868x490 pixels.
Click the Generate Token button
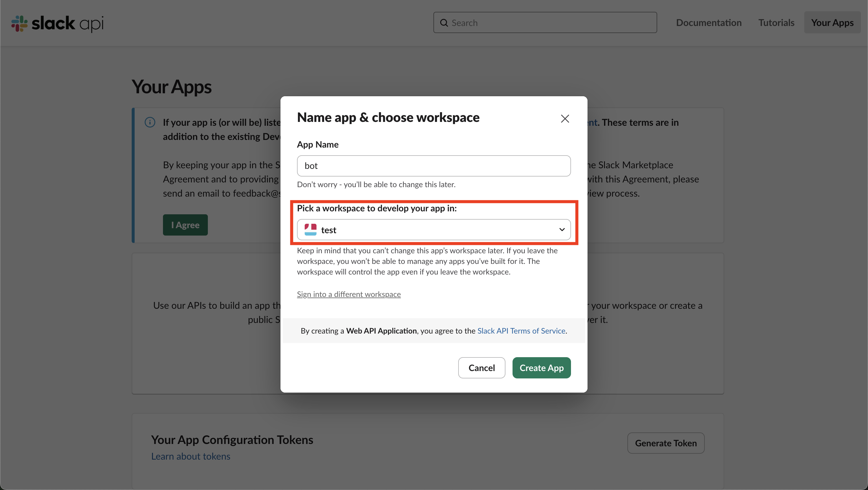tap(665, 443)
